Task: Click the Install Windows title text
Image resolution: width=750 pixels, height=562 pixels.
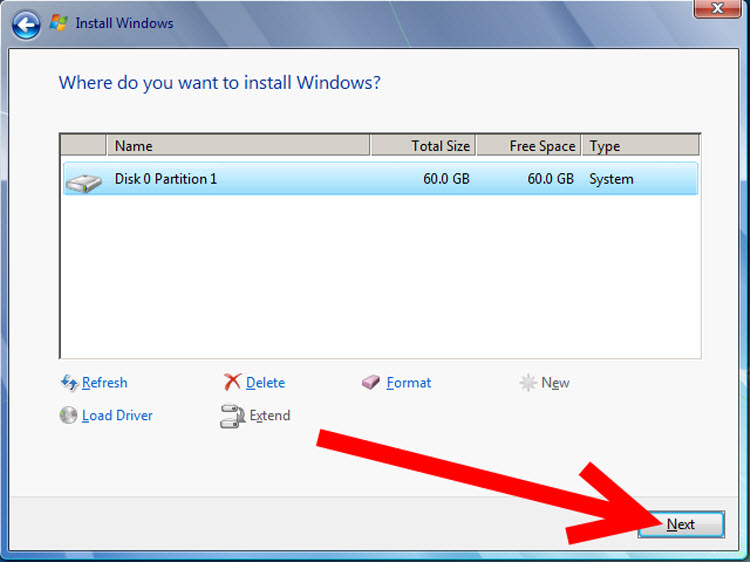Action: [x=124, y=23]
